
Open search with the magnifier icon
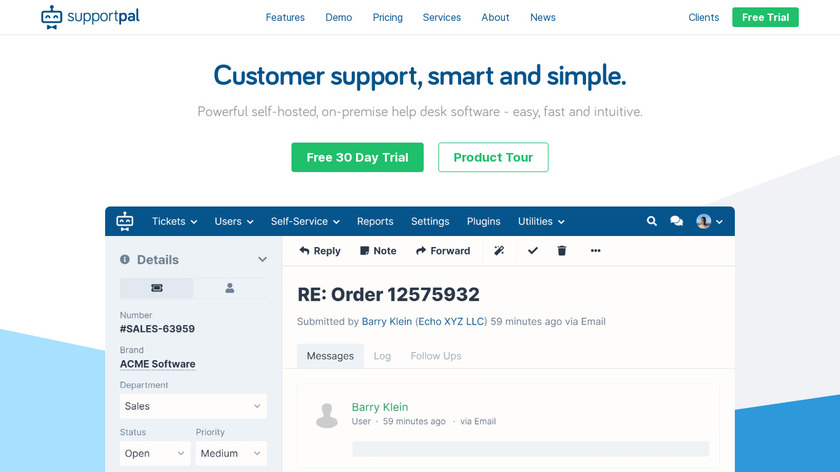coord(651,221)
